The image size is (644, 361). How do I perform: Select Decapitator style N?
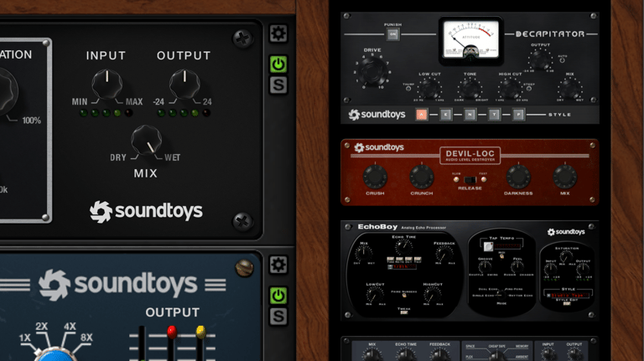tap(470, 115)
